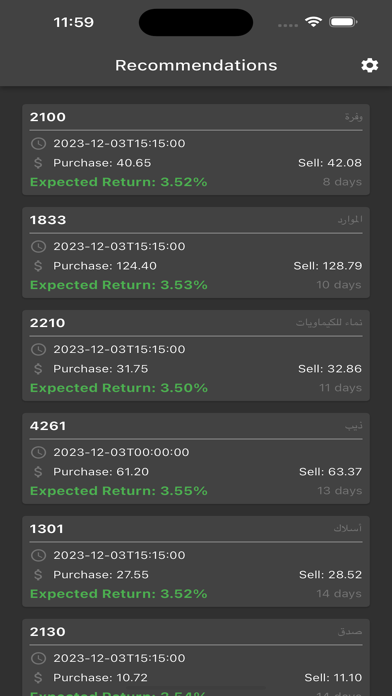Tap the Wi-Fi status icon
392x696 pixels.
click(x=313, y=22)
